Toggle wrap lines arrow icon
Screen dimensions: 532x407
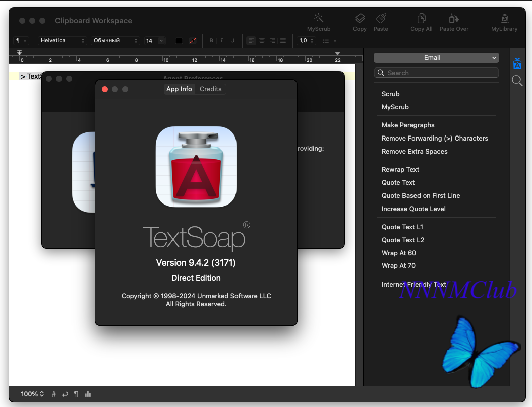[65, 394]
